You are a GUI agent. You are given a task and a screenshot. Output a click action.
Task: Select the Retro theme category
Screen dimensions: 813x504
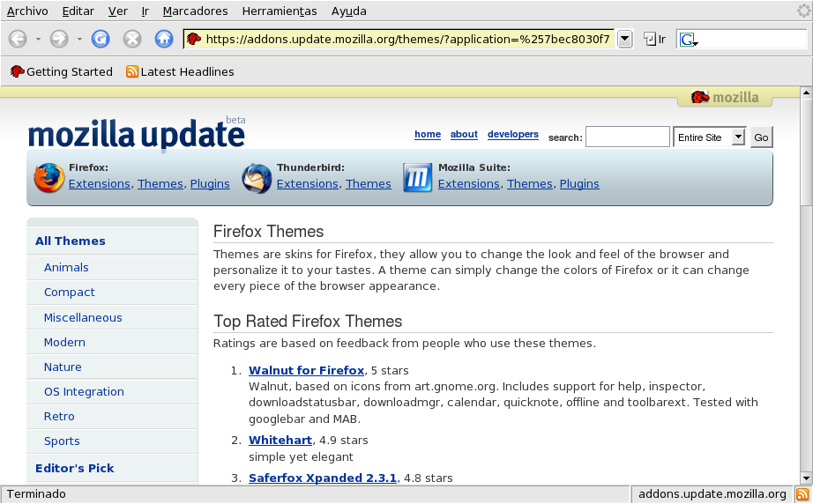pos(59,417)
